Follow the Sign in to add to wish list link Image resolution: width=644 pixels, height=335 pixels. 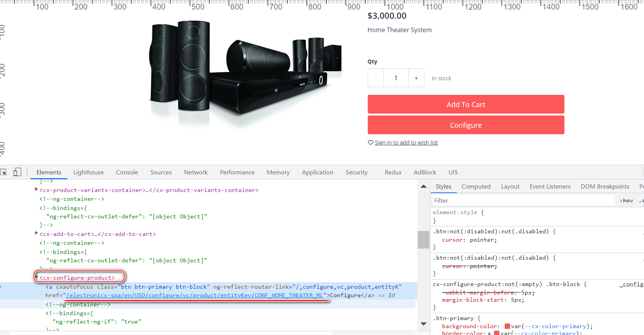[x=406, y=143]
